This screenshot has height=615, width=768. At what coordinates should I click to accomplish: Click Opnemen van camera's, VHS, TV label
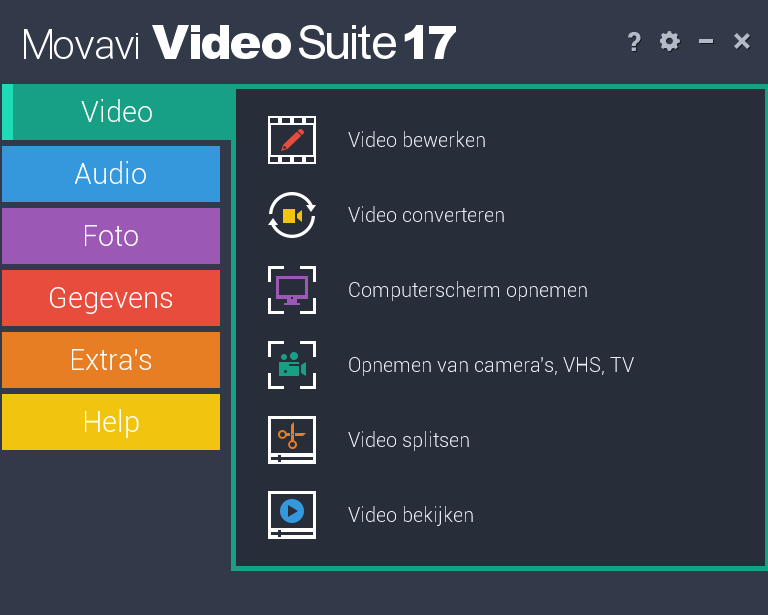point(491,365)
